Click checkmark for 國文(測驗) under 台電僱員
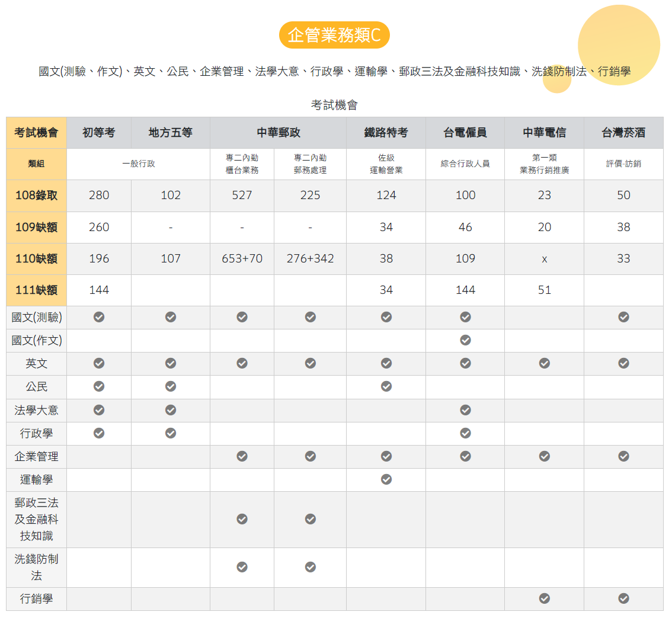The width and height of the screenshot is (672, 618). pyautogui.click(x=465, y=317)
